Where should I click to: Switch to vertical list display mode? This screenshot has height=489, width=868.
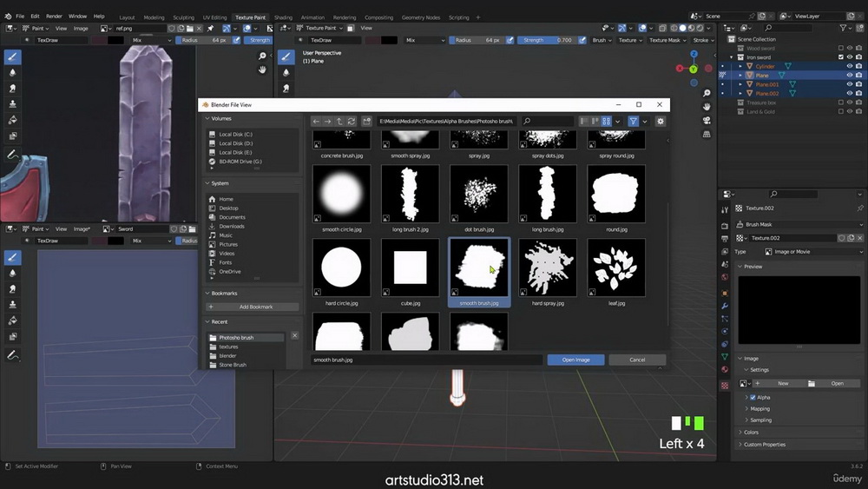coord(583,122)
